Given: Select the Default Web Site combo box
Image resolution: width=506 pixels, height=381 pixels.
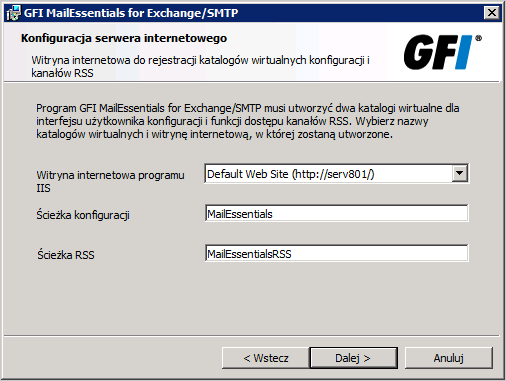Looking at the screenshot, I should pos(336,173).
